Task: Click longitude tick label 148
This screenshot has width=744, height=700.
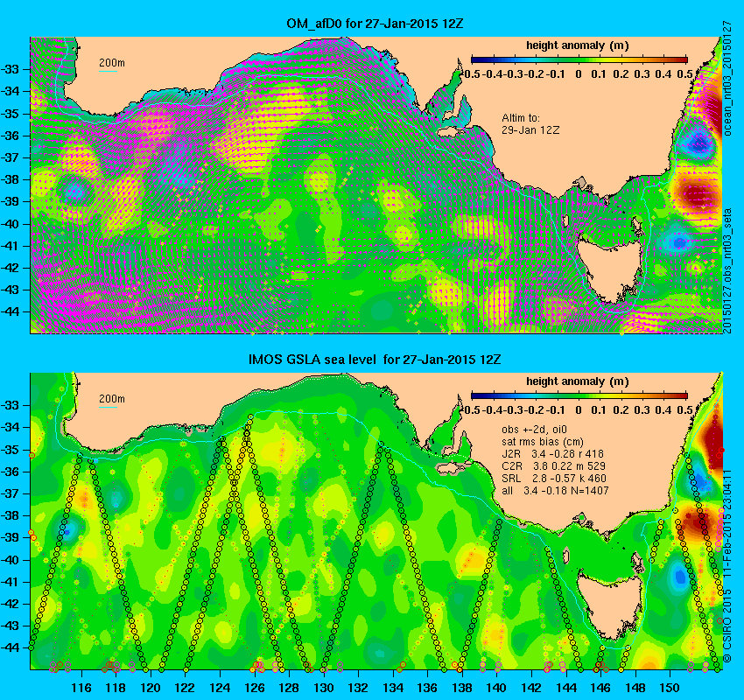Action: tap(635, 688)
